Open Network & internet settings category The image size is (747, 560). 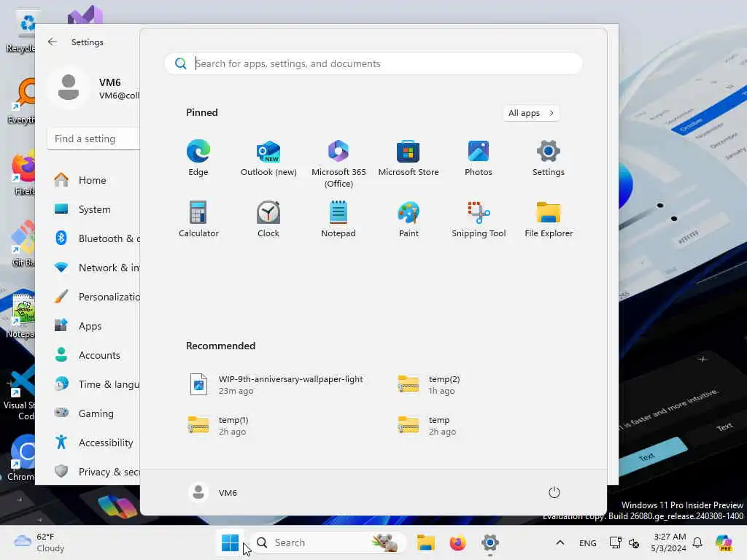point(96,268)
